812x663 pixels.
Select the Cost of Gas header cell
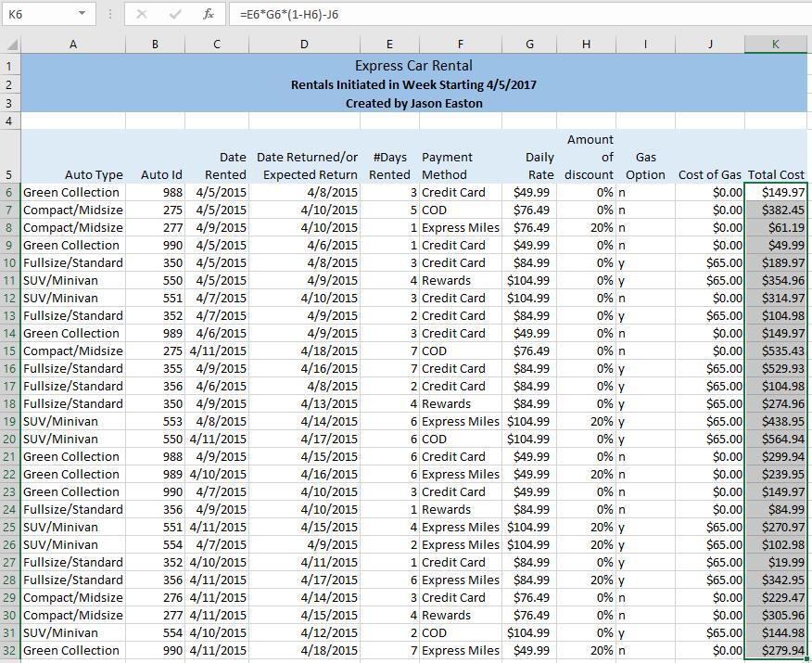coord(709,174)
